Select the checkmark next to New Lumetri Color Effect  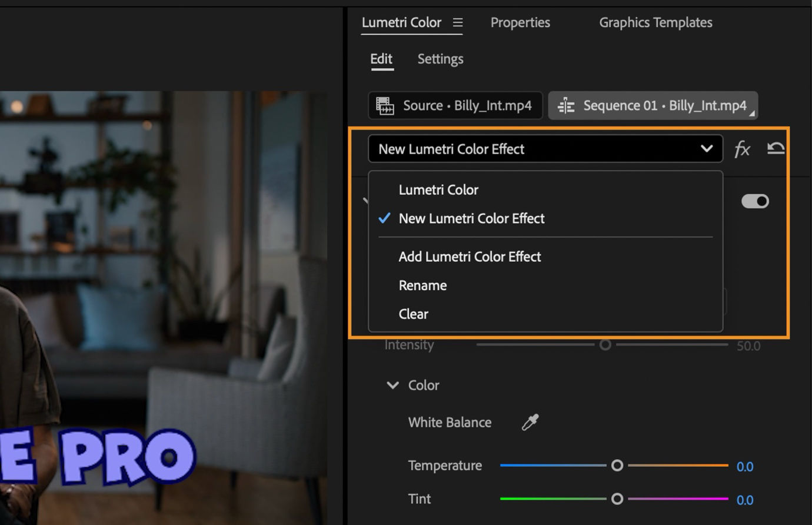click(384, 218)
